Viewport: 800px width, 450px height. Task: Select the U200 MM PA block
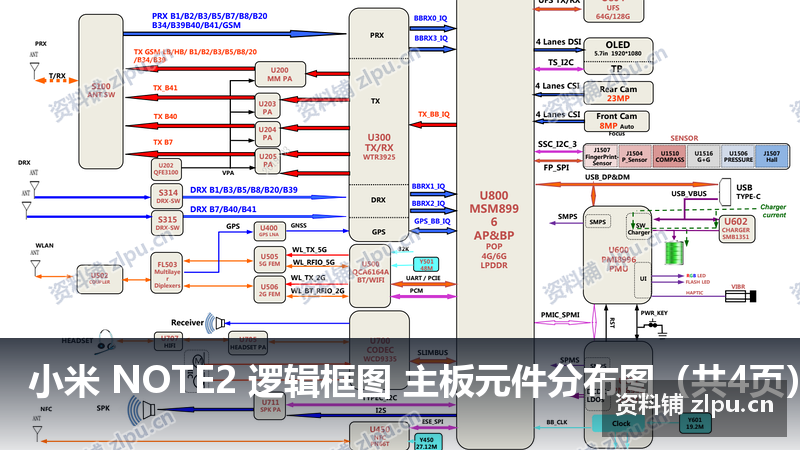pyautogui.click(x=280, y=74)
